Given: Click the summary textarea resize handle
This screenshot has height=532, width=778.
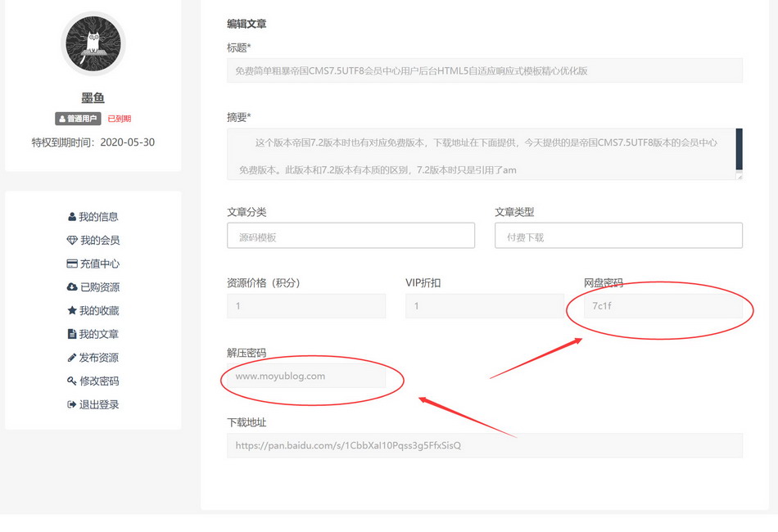Looking at the screenshot, I should [740, 175].
